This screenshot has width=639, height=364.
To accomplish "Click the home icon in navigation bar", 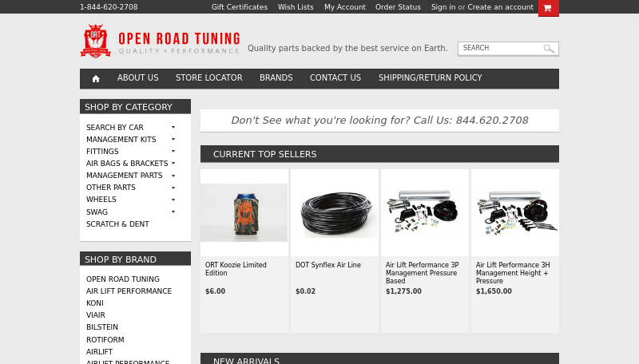I will tap(96, 78).
